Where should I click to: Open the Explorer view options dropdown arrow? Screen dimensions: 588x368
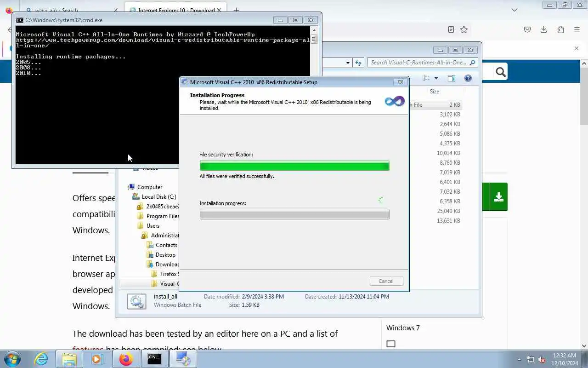(x=436, y=78)
